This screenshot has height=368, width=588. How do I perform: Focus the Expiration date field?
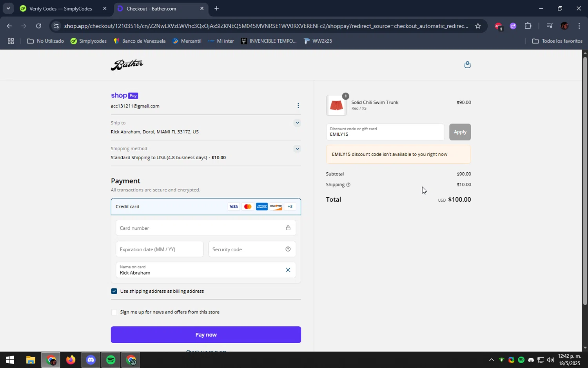(x=160, y=249)
